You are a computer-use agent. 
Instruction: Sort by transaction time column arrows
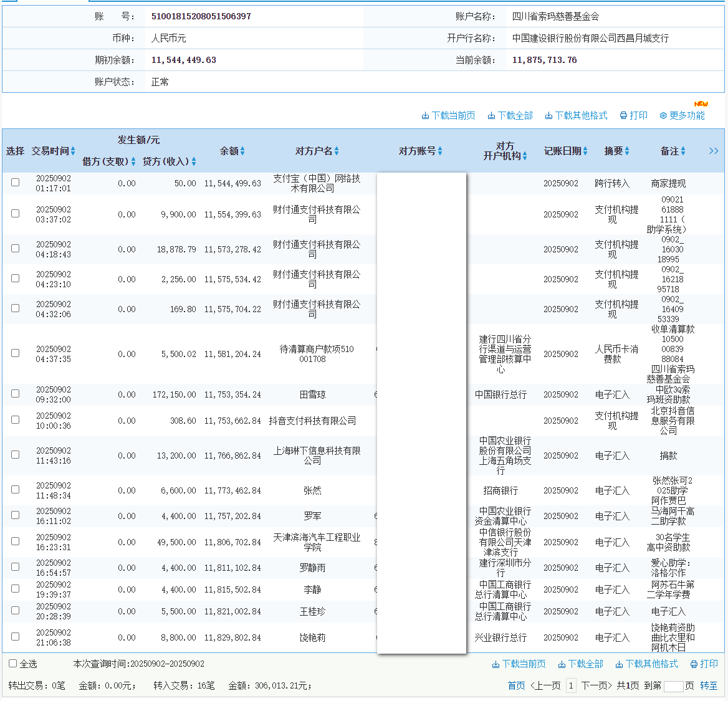pyautogui.click(x=73, y=151)
